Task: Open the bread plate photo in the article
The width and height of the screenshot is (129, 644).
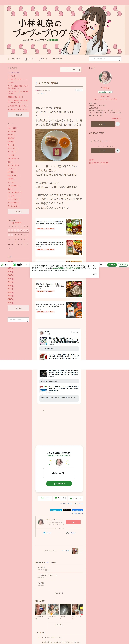Action: pyautogui.click(x=57, y=145)
